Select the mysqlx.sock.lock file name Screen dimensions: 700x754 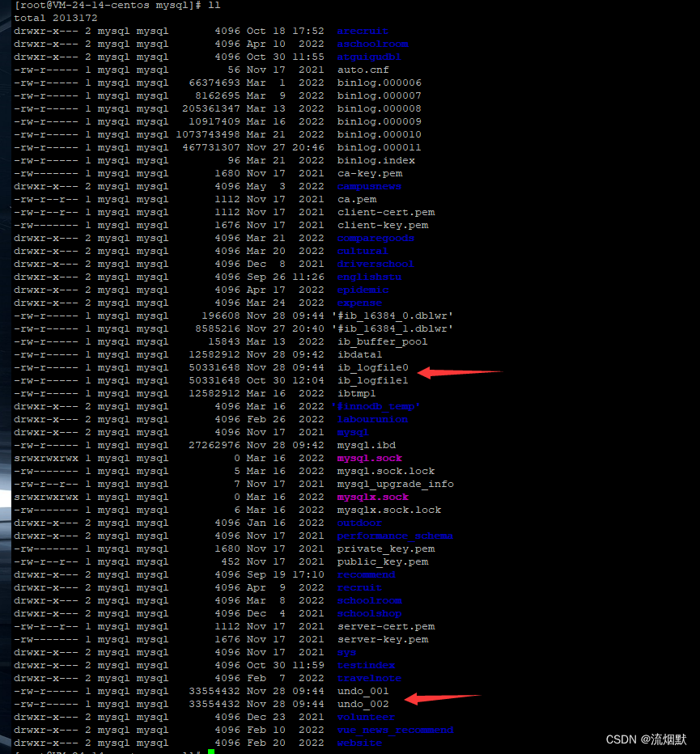tap(388, 510)
